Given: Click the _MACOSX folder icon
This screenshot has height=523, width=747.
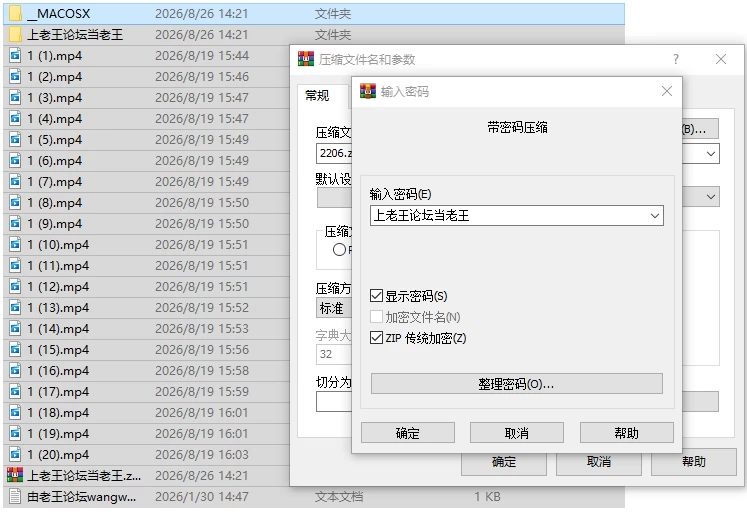Looking at the screenshot, I should (x=15, y=13).
